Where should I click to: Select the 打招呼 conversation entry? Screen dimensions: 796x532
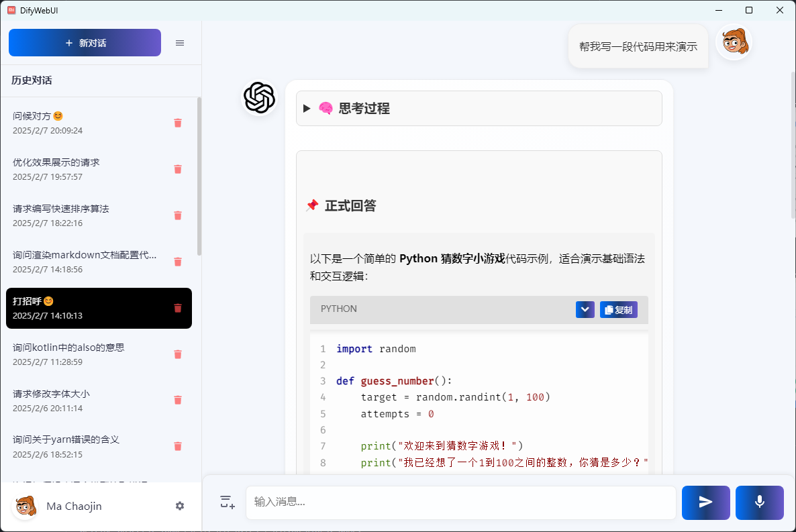tap(99, 308)
